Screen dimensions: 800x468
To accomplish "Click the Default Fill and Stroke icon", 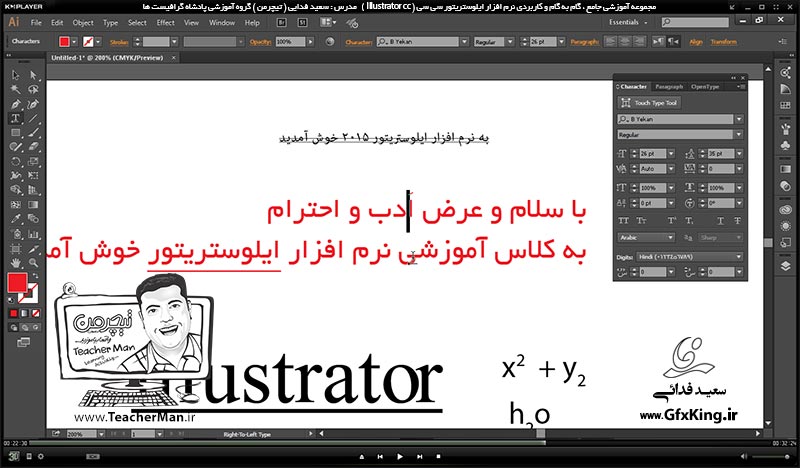I will [11, 301].
